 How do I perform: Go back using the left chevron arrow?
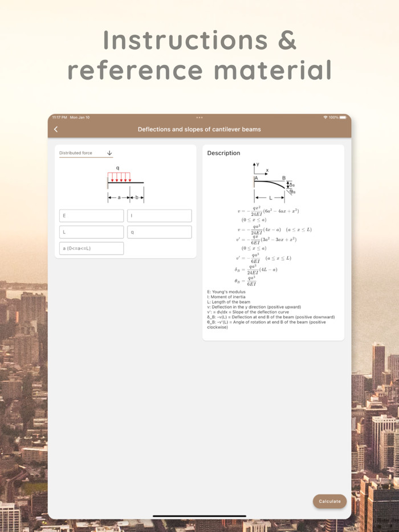pyautogui.click(x=56, y=129)
